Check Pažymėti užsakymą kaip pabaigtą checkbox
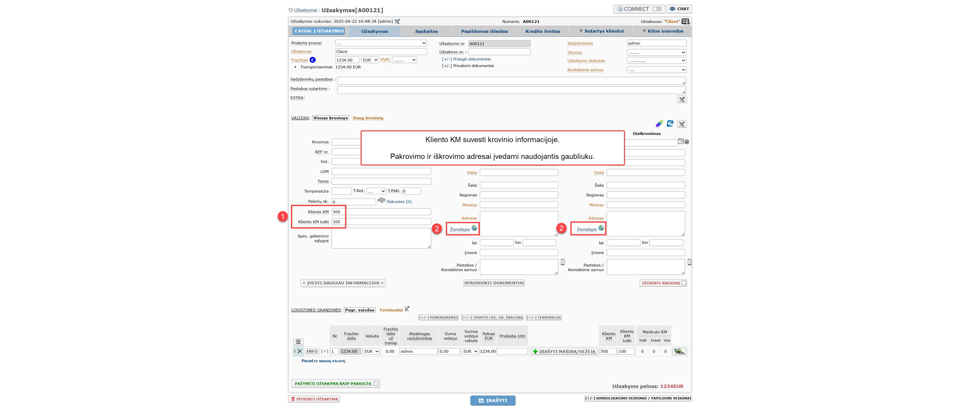Image resolution: width=980 pixels, height=416 pixels. pos(376,384)
